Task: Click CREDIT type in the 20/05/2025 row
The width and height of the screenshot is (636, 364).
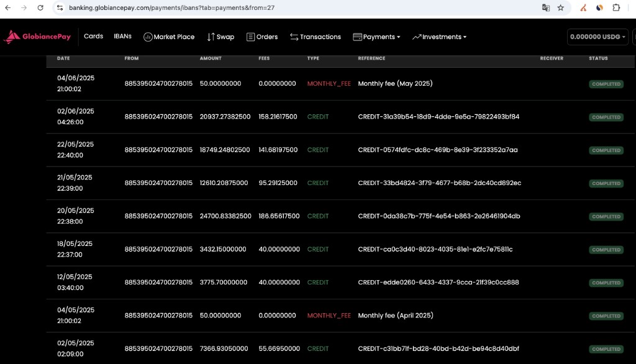Action: (x=317, y=216)
